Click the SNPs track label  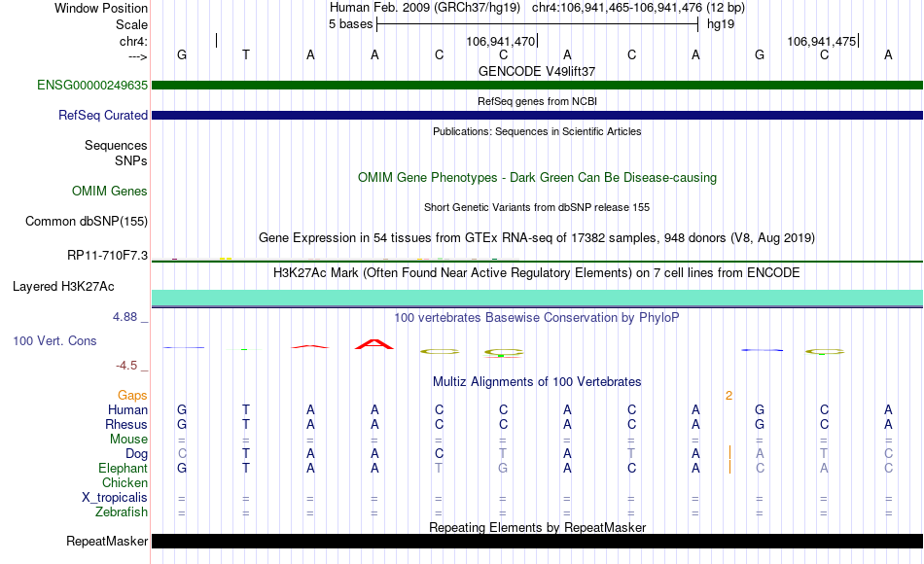click(131, 160)
